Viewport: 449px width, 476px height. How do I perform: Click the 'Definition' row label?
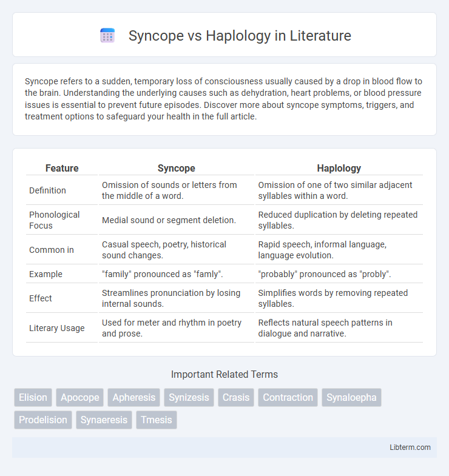click(x=47, y=190)
